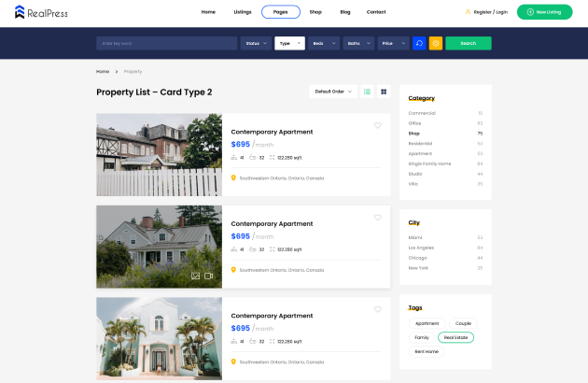Open the Status dropdown
Viewport: 588px width, 383px height.
[255, 43]
